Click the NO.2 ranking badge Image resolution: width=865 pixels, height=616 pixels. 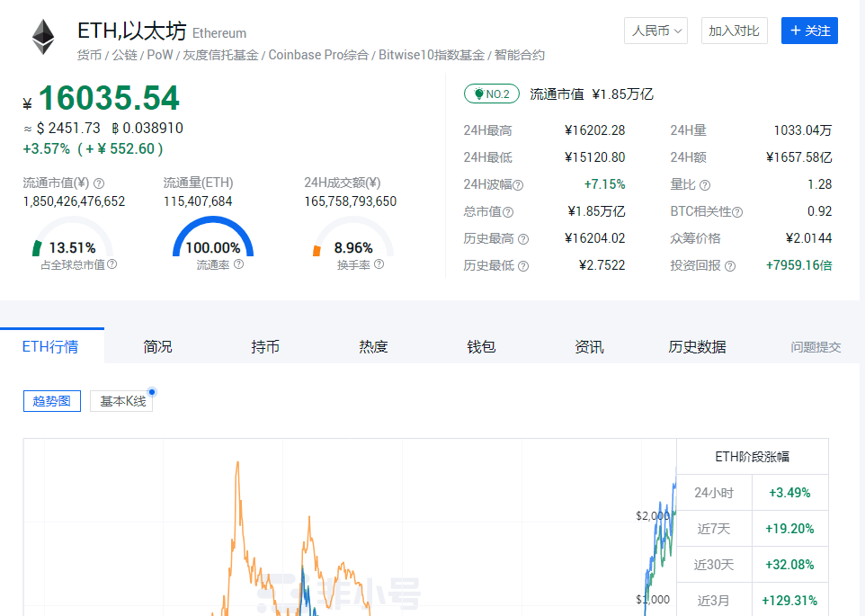coord(491,93)
